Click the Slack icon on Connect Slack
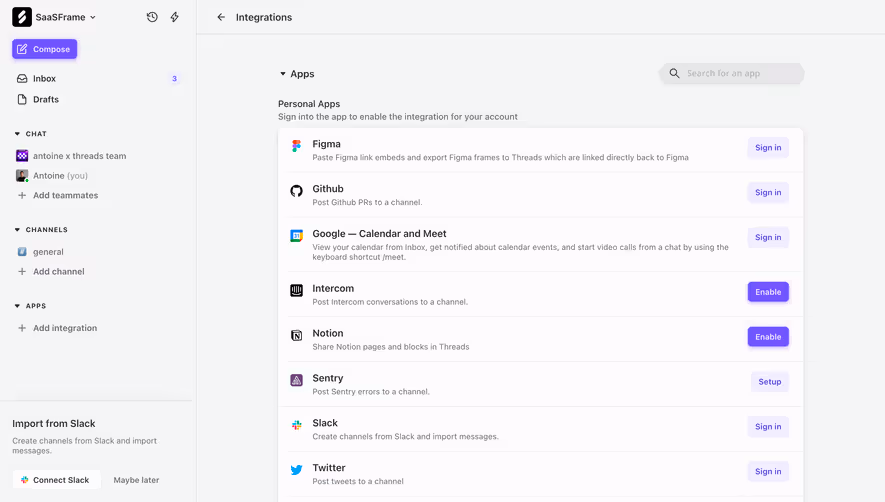This screenshot has width=885, height=502. [25, 480]
